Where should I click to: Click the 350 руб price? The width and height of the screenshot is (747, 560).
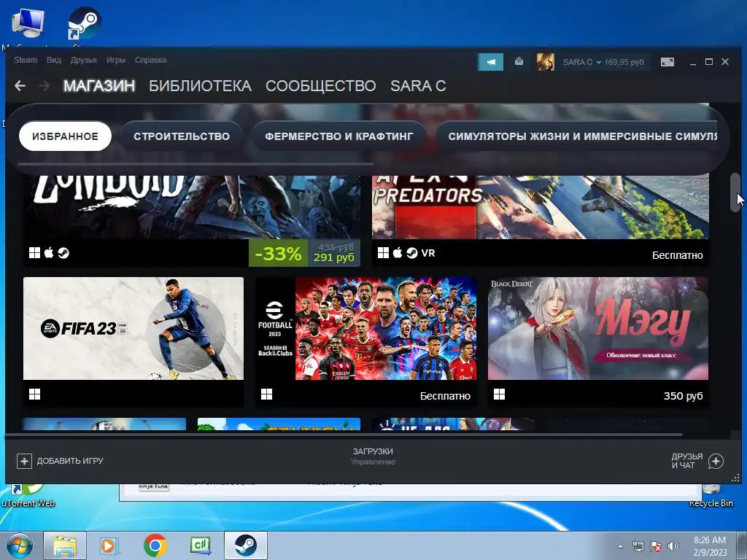[683, 396]
